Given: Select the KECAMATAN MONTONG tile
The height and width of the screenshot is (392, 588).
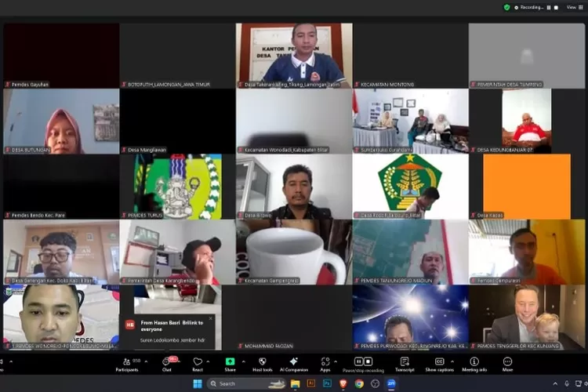Looking at the screenshot, I should [411, 56].
